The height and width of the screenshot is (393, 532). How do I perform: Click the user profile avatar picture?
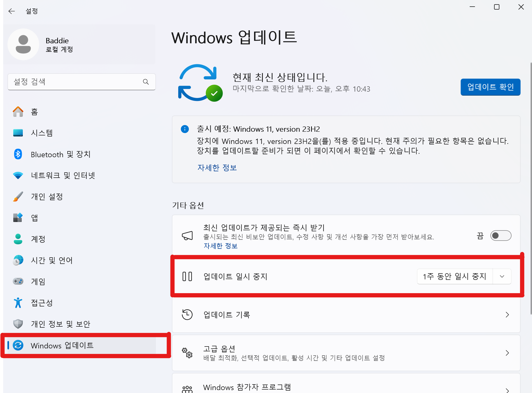click(x=23, y=44)
